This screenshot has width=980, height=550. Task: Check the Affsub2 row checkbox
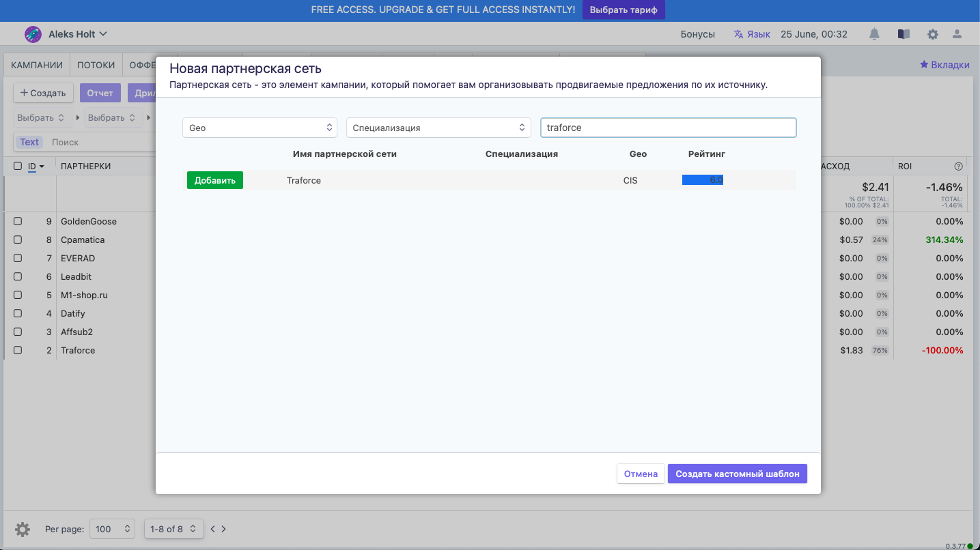[x=18, y=332]
